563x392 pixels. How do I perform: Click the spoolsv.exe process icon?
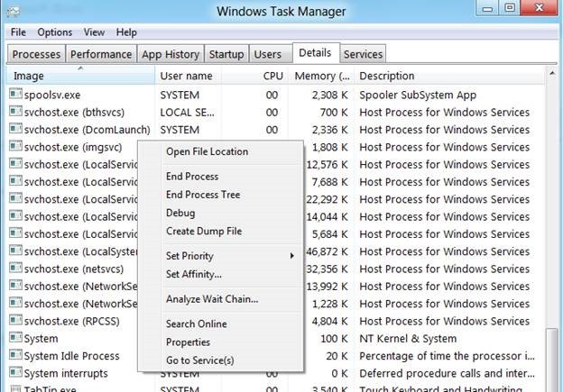(x=15, y=94)
